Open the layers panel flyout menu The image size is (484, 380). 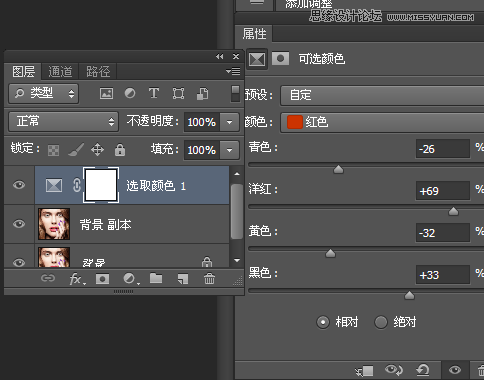click(x=233, y=71)
